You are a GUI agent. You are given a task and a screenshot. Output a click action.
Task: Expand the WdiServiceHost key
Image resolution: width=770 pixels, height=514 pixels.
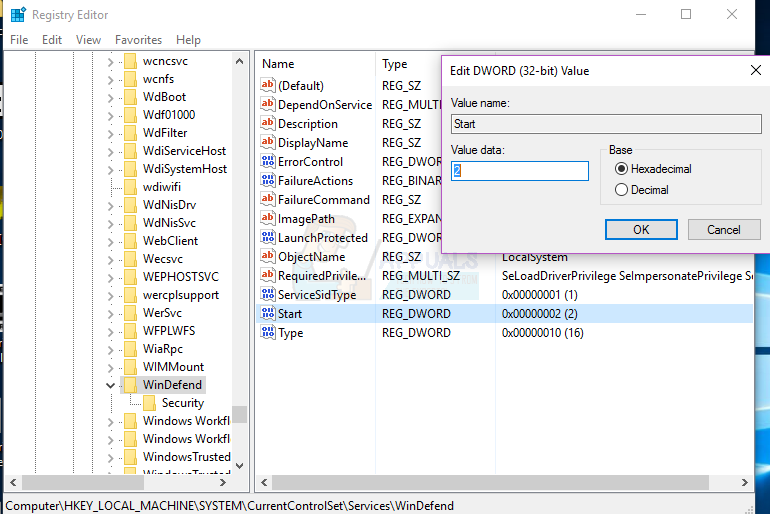click(x=110, y=152)
